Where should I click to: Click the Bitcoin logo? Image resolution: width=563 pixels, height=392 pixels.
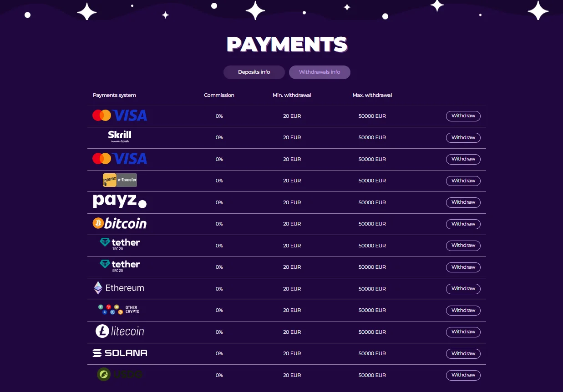pyautogui.click(x=120, y=223)
